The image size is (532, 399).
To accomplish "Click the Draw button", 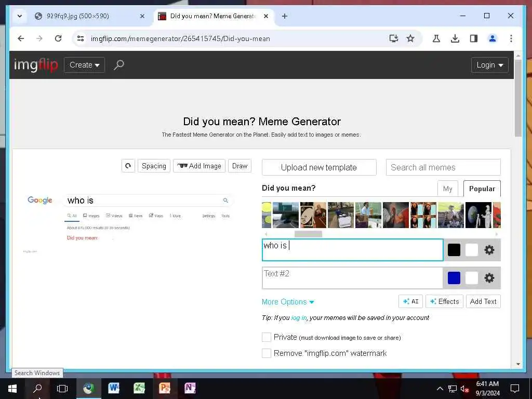I will (240, 166).
